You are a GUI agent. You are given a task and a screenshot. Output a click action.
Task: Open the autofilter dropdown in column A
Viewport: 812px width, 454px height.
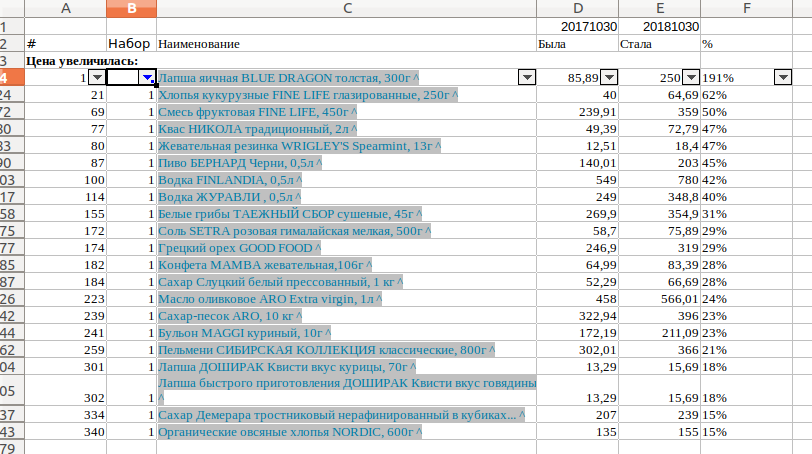(x=97, y=78)
